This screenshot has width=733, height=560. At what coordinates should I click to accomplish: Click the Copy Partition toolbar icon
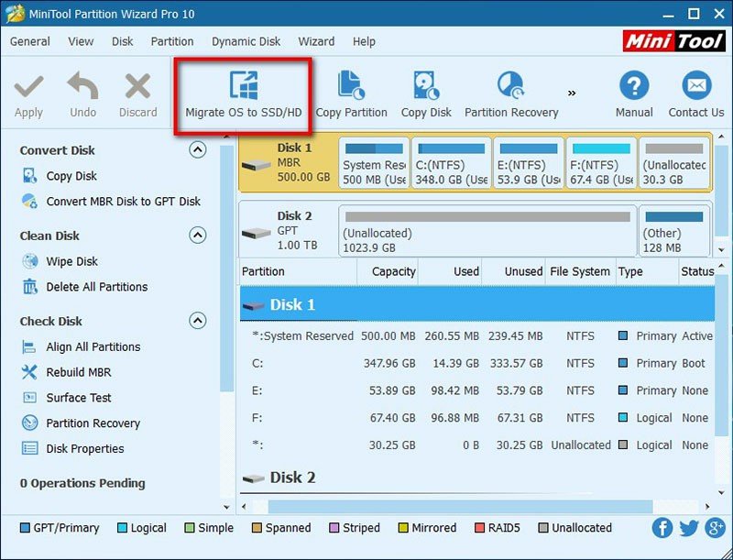pyautogui.click(x=354, y=92)
